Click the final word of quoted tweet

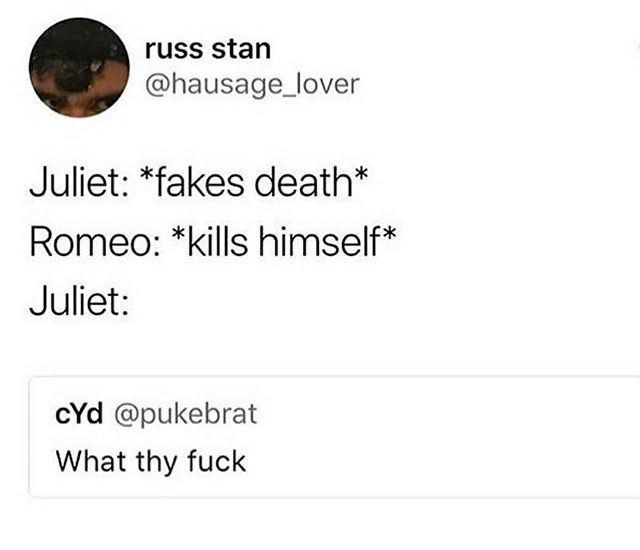216,461
